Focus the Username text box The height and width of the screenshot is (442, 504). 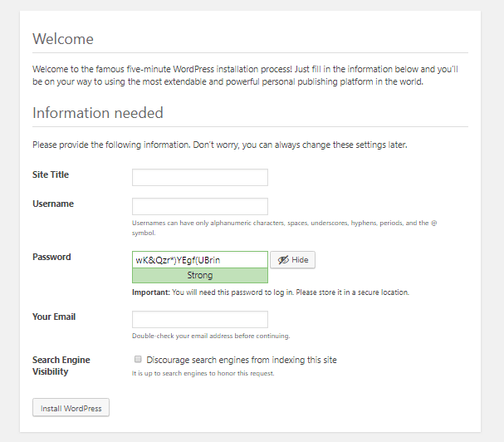coord(199,206)
